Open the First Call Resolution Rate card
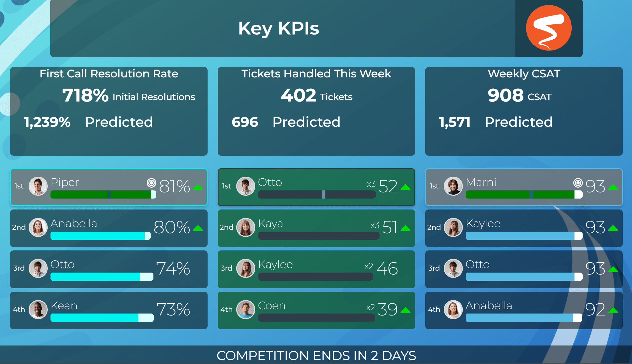The image size is (632, 364). [x=109, y=111]
